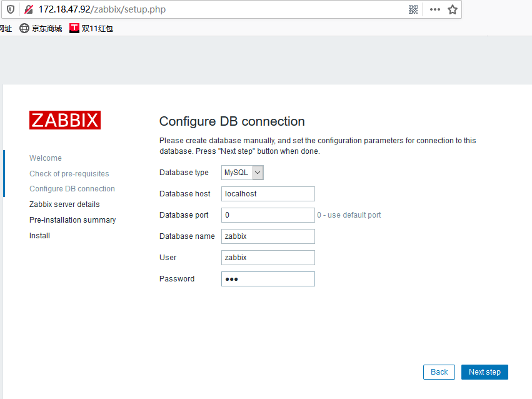The width and height of the screenshot is (532, 399).
Task: Open the 京东商城 bookmark
Action: coord(41,28)
